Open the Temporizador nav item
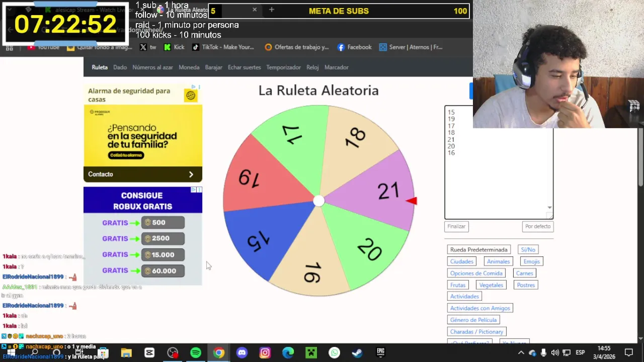Screen dimensions: 644x362 (283, 67)
